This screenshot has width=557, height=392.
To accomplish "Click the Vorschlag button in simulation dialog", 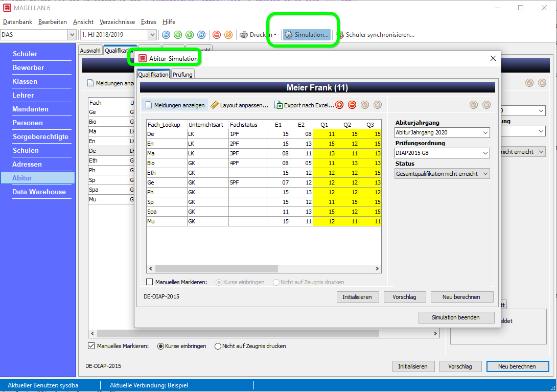I will [x=405, y=297].
